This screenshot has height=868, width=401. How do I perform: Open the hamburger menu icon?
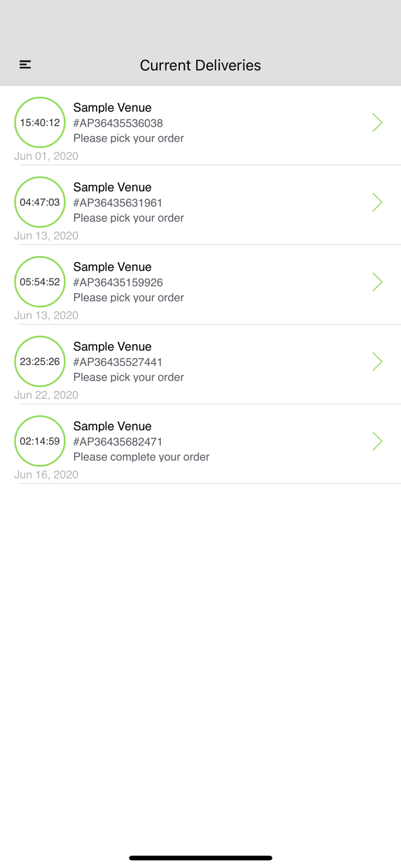[x=25, y=65]
